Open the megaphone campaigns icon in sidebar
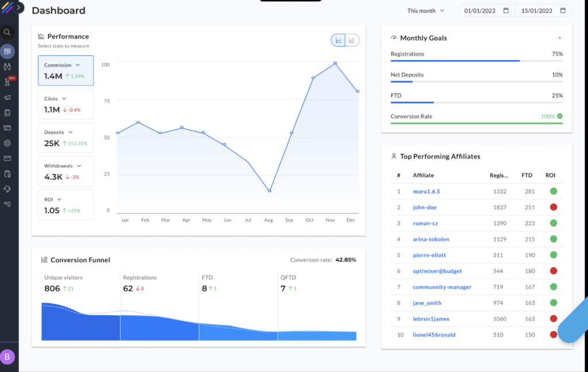 (x=7, y=97)
